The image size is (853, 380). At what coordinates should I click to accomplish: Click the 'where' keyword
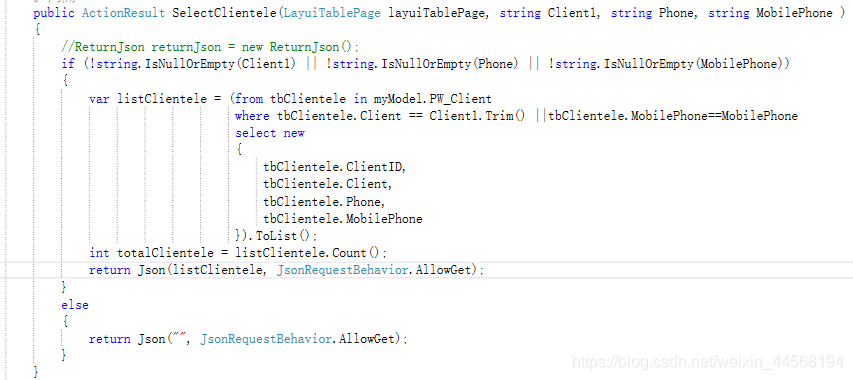pos(252,116)
